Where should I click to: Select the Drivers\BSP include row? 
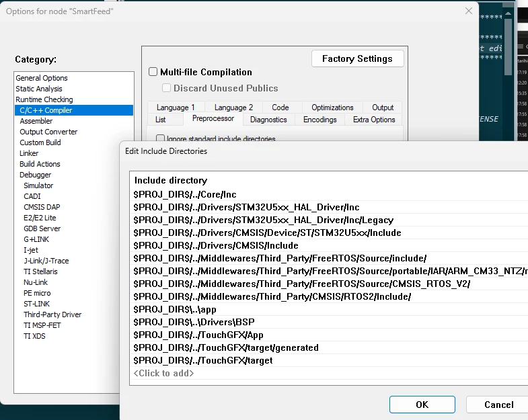coord(329,323)
